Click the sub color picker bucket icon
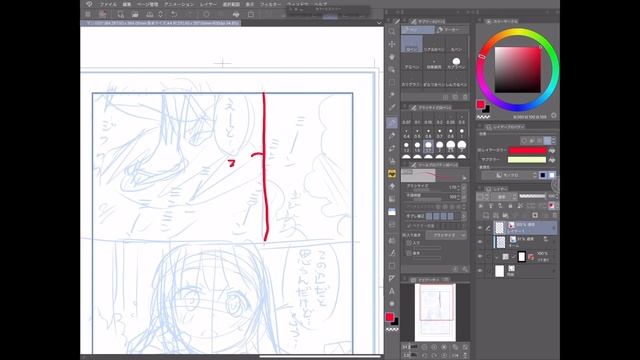Screen dimensions: 640x360 point(552,160)
